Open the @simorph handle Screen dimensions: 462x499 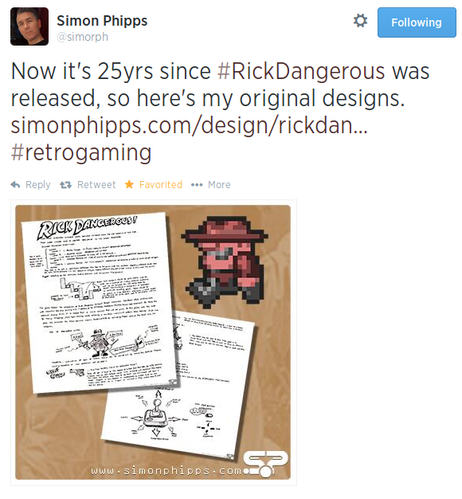pos(82,36)
